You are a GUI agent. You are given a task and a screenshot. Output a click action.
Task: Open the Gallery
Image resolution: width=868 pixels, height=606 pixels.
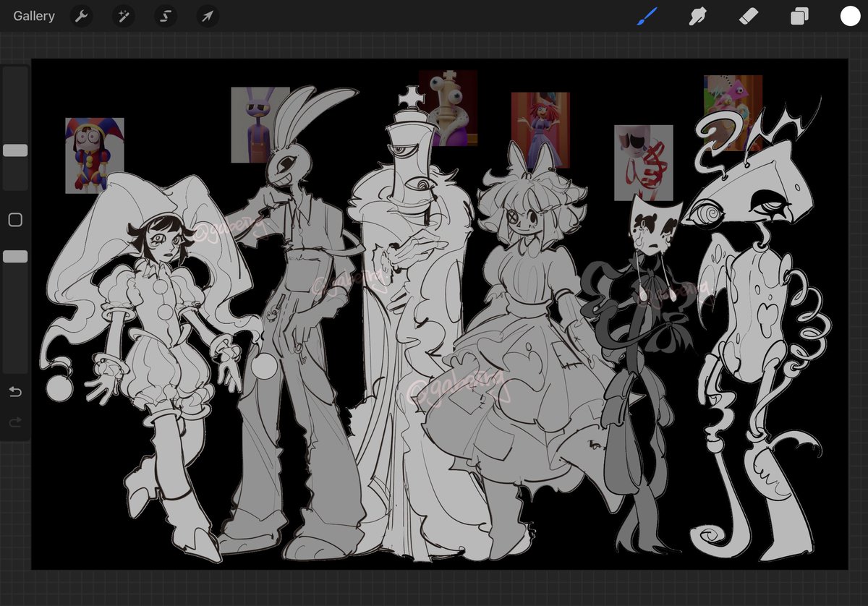[x=34, y=16]
